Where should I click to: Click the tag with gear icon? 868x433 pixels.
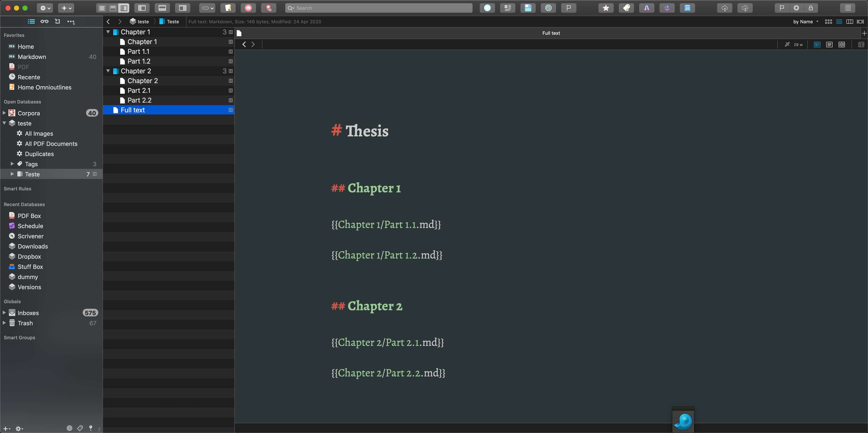click(626, 8)
